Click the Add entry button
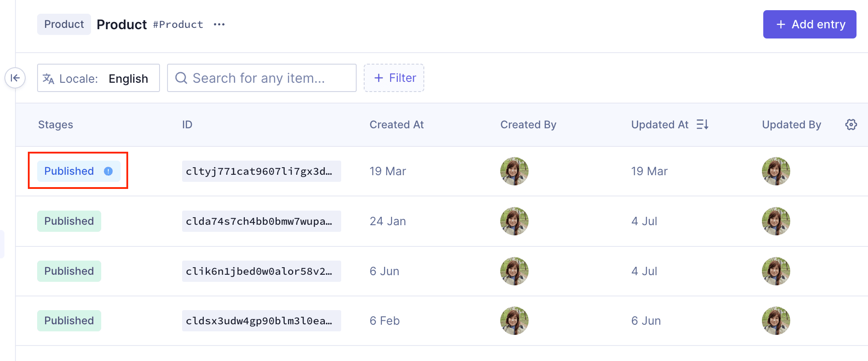 tap(809, 24)
